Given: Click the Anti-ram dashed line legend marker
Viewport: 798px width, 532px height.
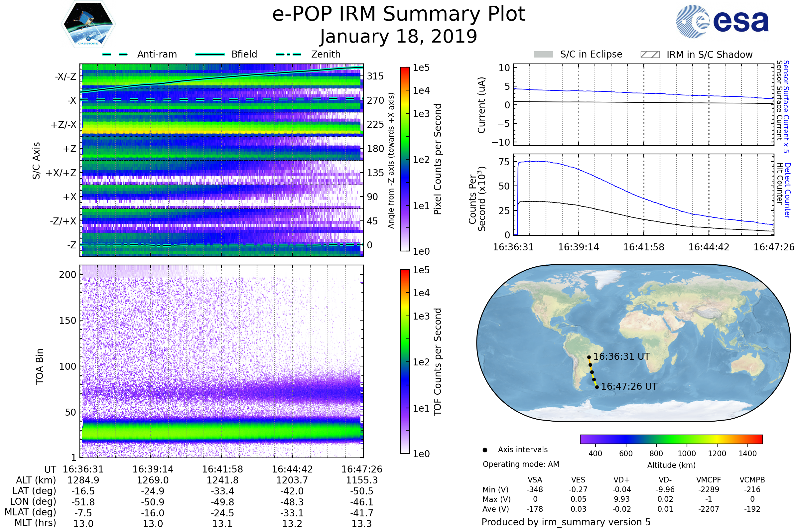Looking at the screenshot, I should coord(115,54).
